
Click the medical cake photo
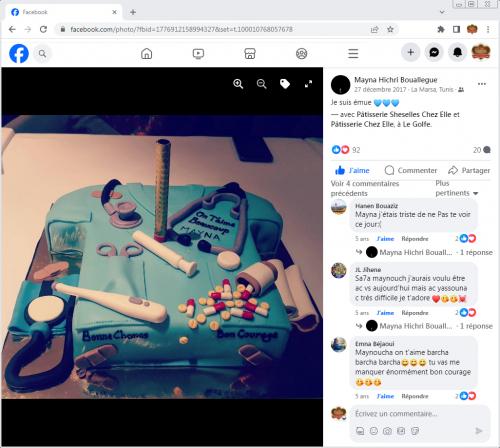[x=162, y=257]
